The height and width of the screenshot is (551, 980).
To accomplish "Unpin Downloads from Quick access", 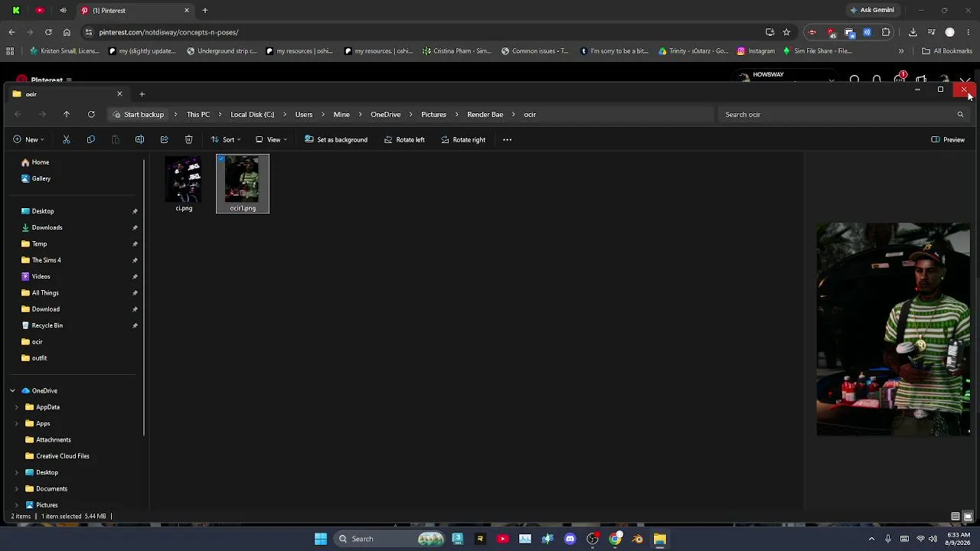I will 135,227.
